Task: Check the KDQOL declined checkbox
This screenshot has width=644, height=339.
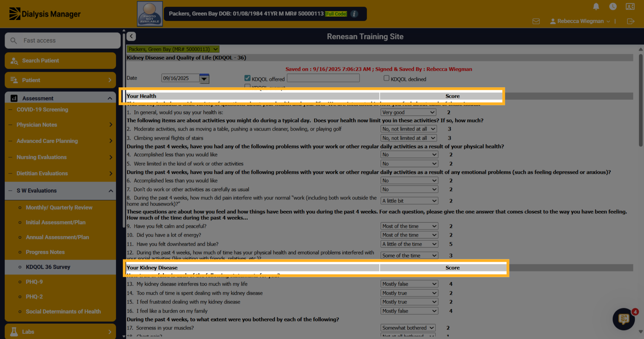Action: coord(386,78)
